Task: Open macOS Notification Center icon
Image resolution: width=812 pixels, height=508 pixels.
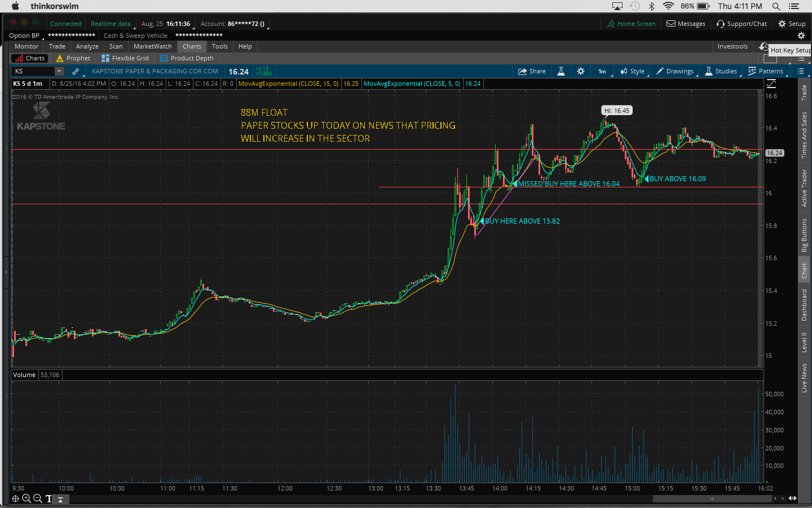Action: coord(794,6)
